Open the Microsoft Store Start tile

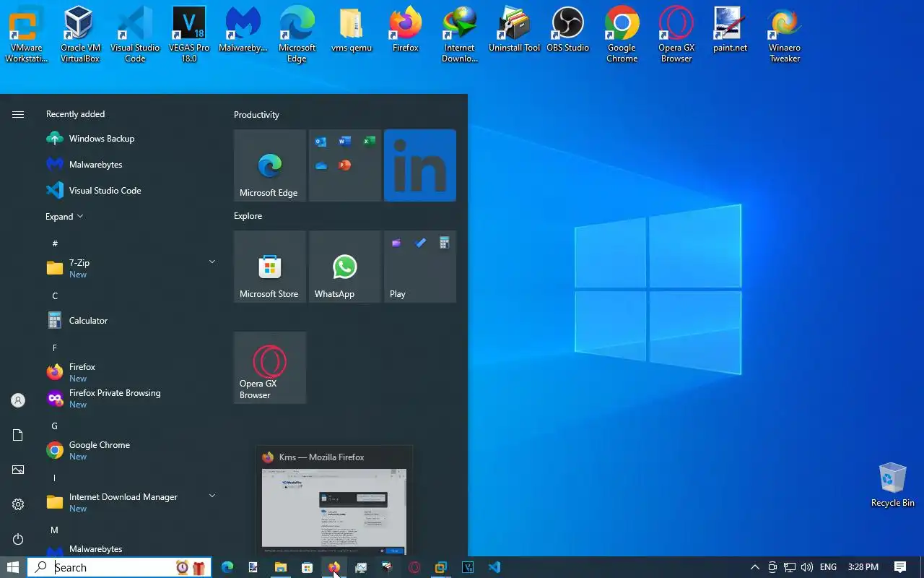[x=270, y=267]
